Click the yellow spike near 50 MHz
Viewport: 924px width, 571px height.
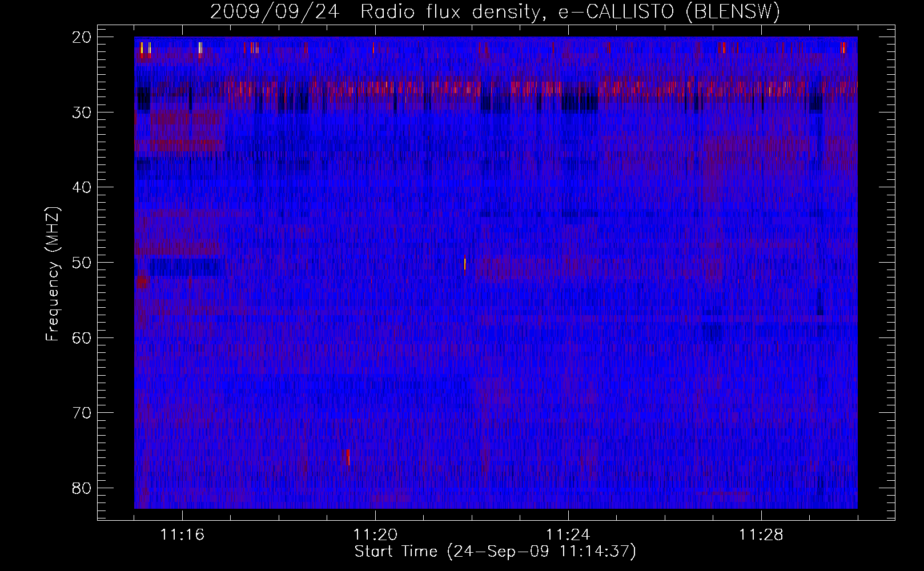[465, 263]
